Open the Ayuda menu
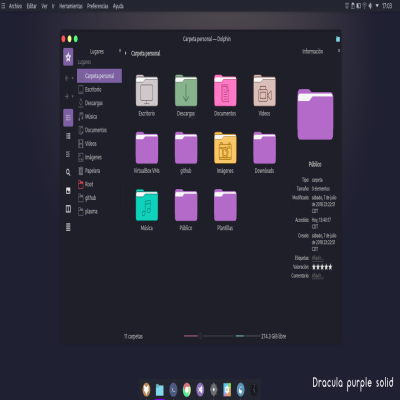 pyautogui.click(x=118, y=6)
